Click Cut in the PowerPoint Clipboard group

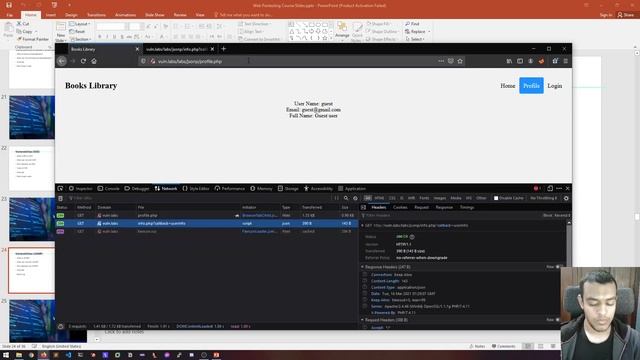(23, 24)
